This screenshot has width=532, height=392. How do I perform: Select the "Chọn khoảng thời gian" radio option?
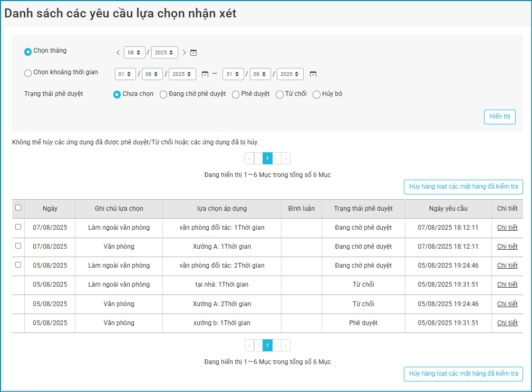28,73
